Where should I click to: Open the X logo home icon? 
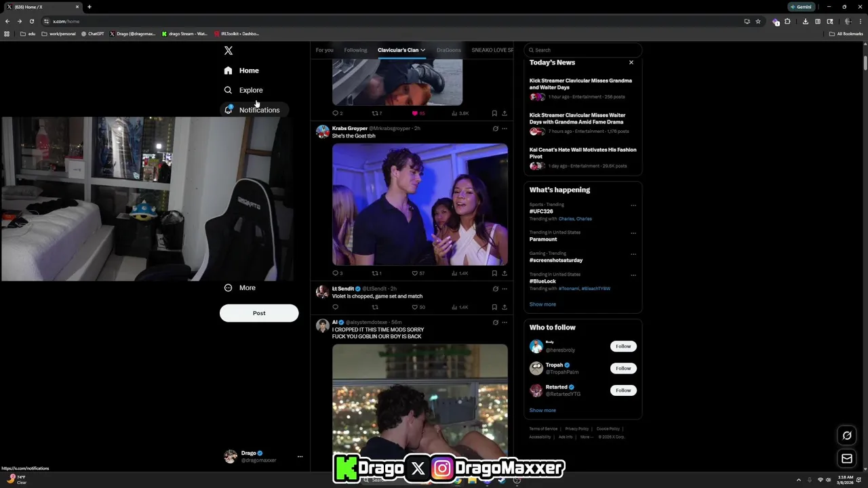pos(229,51)
